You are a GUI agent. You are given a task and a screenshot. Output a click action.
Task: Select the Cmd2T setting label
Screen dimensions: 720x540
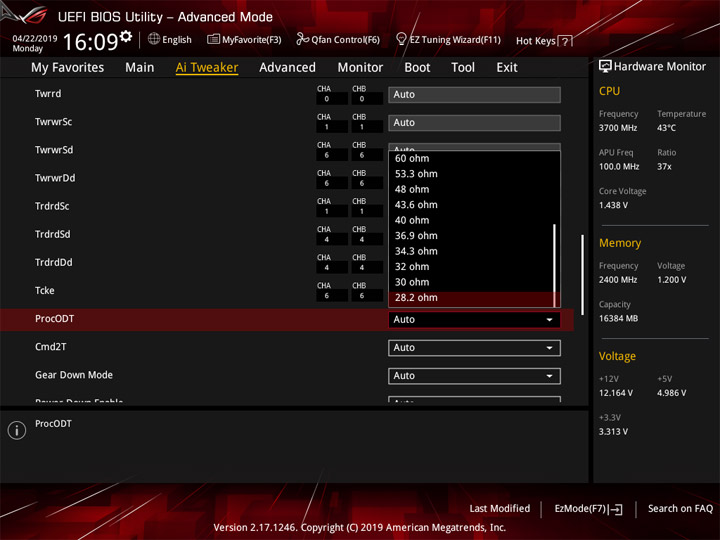[x=51, y=347]
